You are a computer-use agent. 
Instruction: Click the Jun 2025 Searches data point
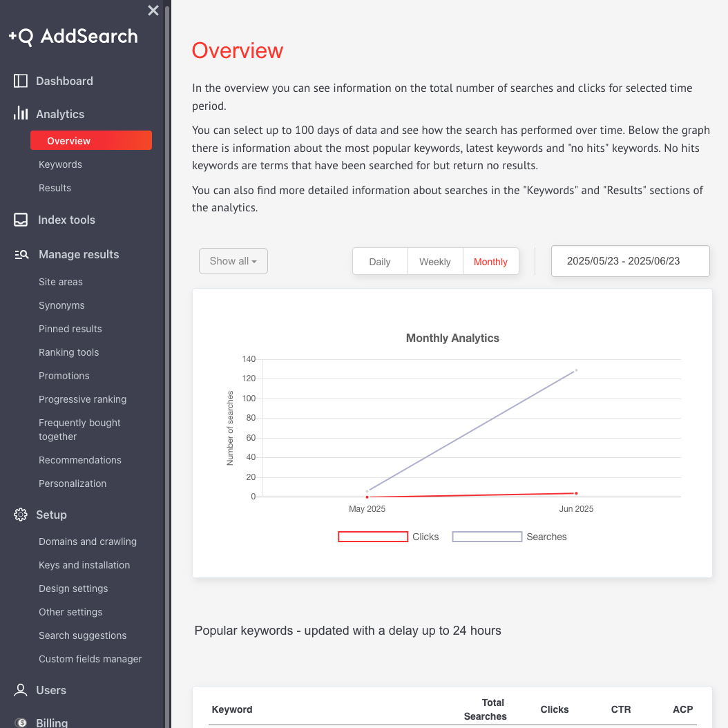[576, 370]
